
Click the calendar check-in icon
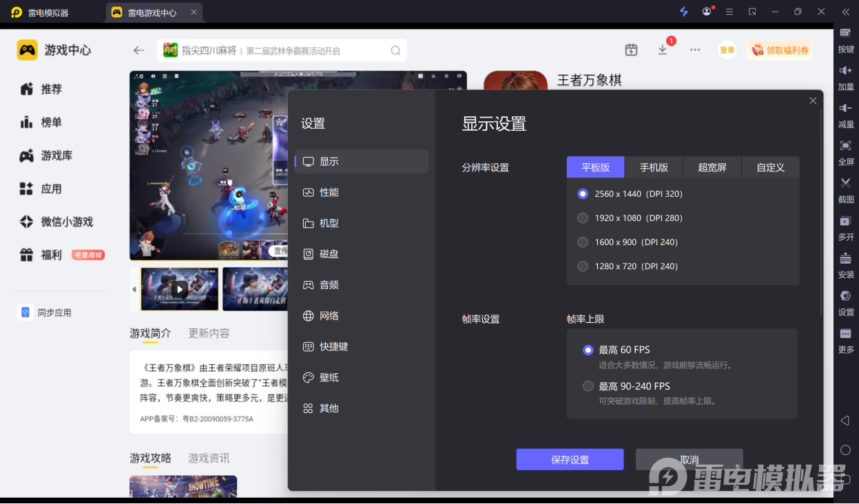[x=631, y=50]
